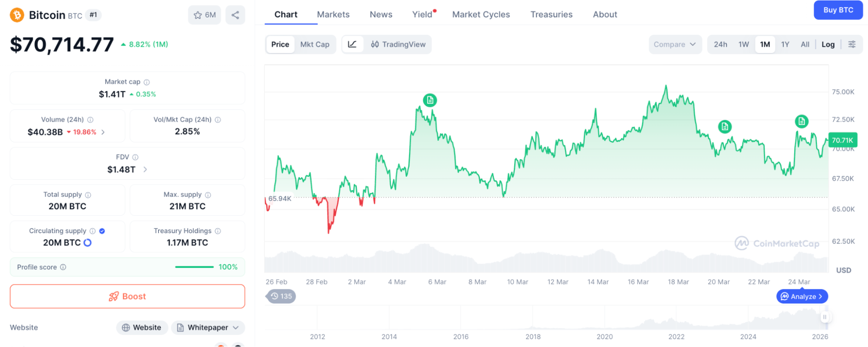Screen dimensions: 868x347
Task: Click the timeline range slider handle
Action: click(825, 317)
